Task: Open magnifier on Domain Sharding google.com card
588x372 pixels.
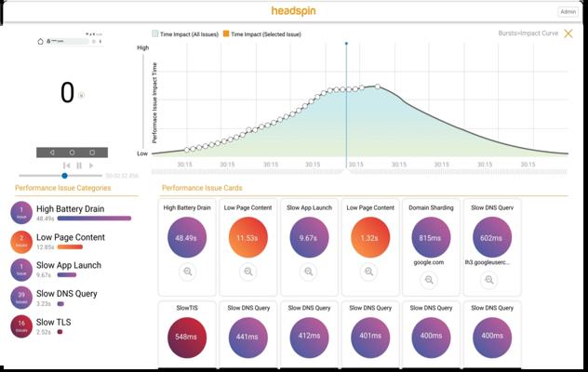Action: point(429,280)
